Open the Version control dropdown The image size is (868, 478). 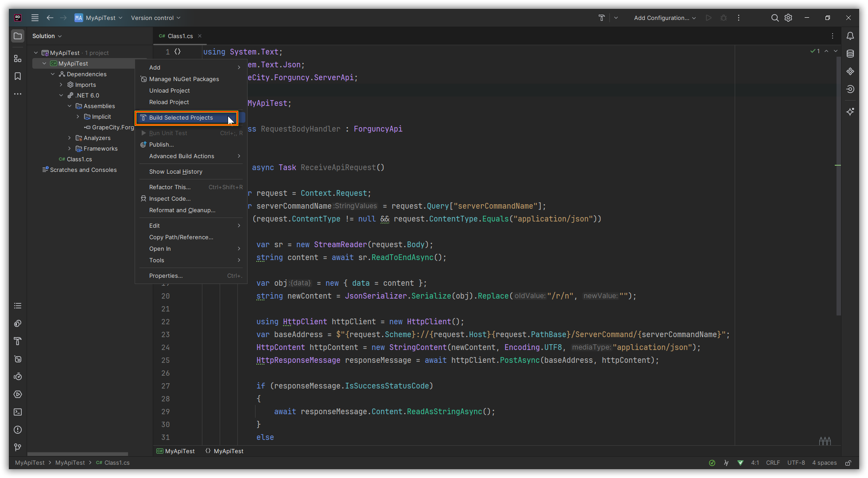tap(155, 18)
